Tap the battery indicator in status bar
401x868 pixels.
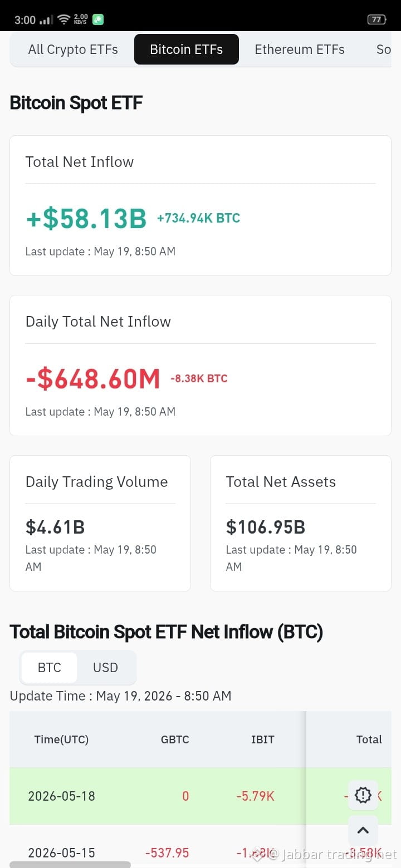click(x=377, y=19)
